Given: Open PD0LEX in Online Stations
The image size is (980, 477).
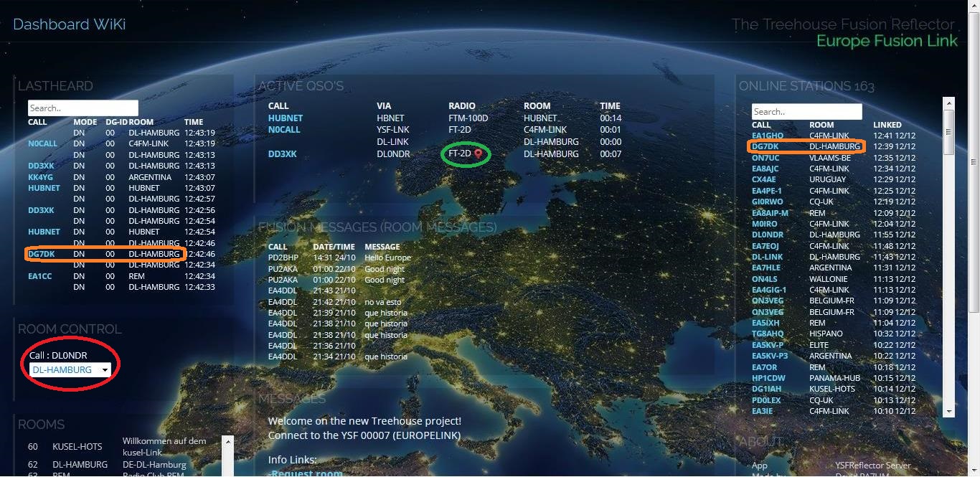Looking at the screenshot, I should (766, 400).
